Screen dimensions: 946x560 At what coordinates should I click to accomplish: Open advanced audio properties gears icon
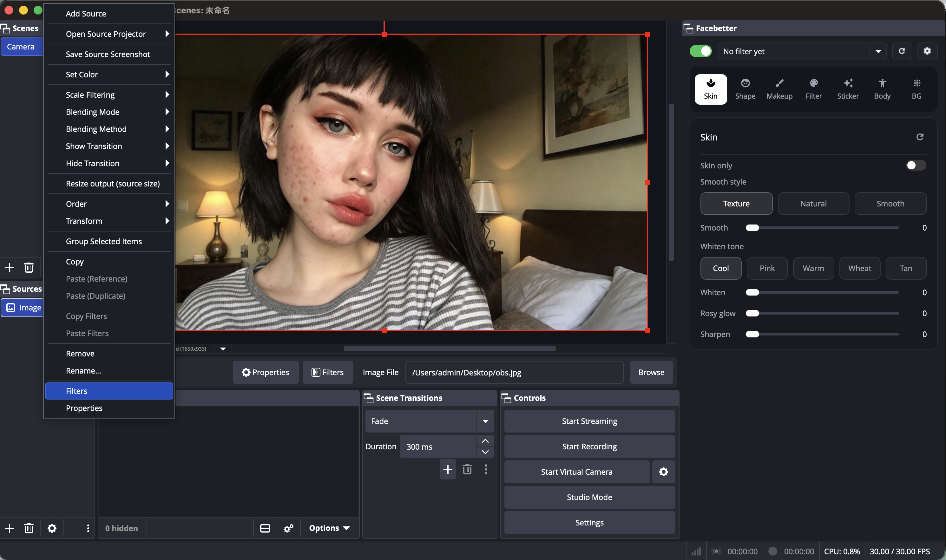pyautogui.click(x=288, y=528)
